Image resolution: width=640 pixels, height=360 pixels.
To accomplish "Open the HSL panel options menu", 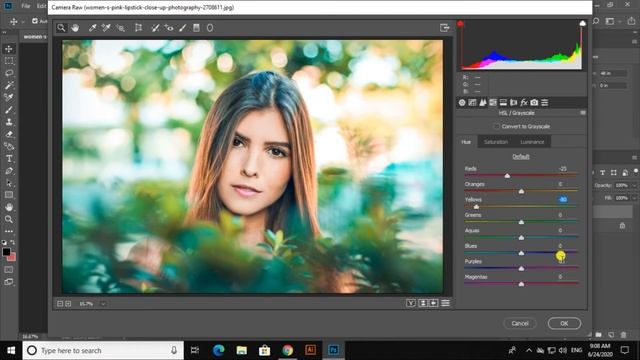I will coord(583,113).
